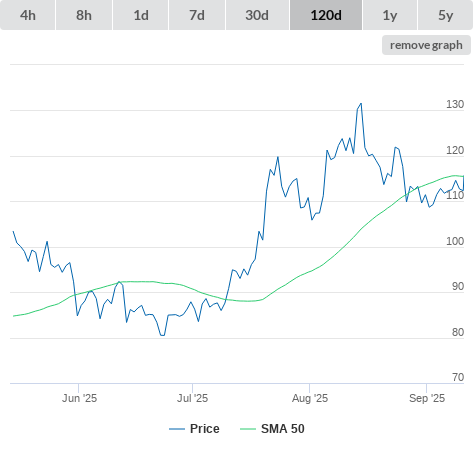Open the 5y time range tab

(445, 15)
